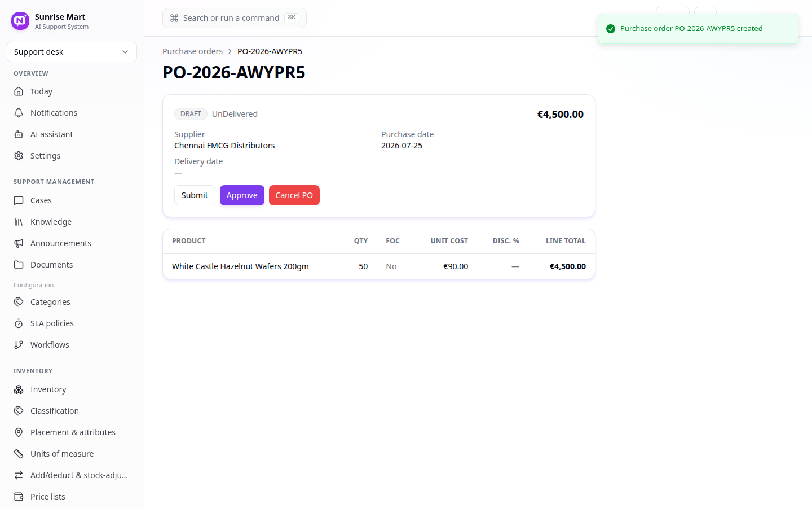Click the Workflows branch icon
This screenshot has width=812, height=508.
(x=19, y=345)
